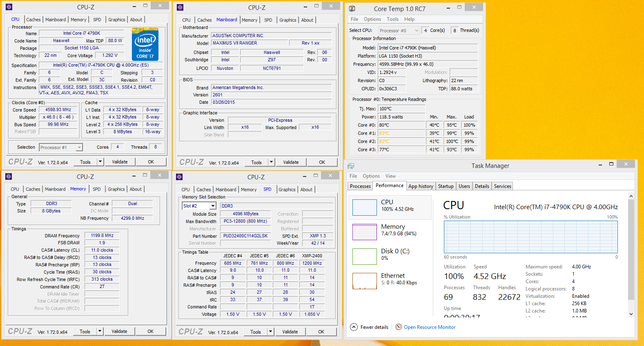
Task: Click the CPU utilization graph area
Action: [531, 237]
